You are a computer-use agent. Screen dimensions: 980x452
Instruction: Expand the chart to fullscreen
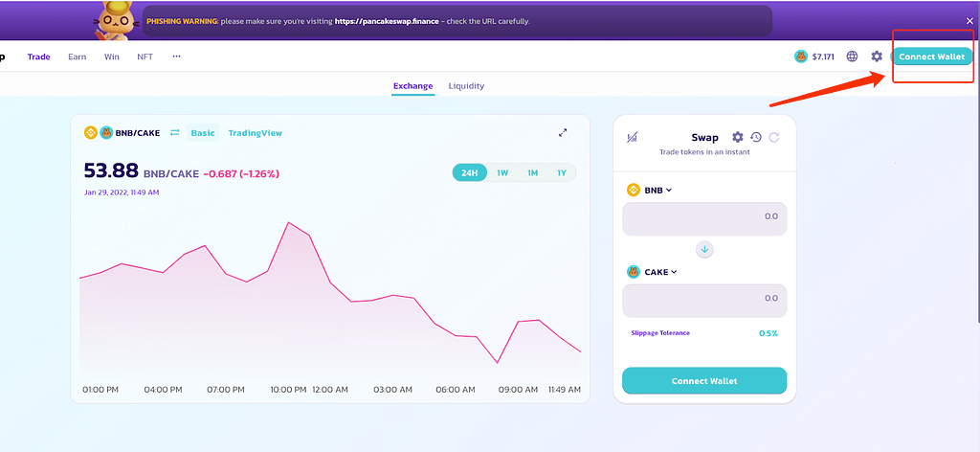[563, 132]
